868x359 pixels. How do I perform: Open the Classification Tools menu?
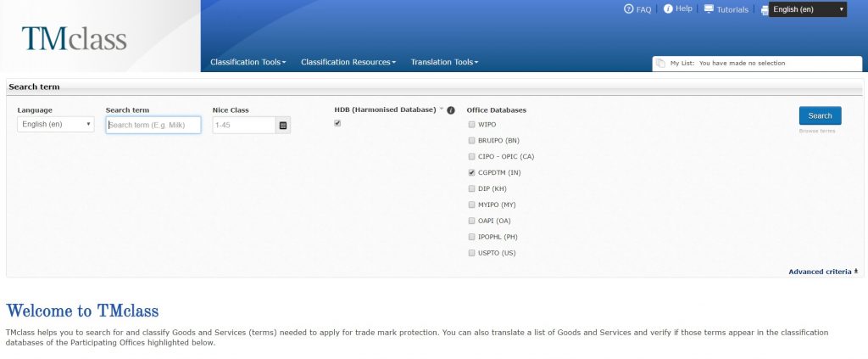click(x=248, y=62)
